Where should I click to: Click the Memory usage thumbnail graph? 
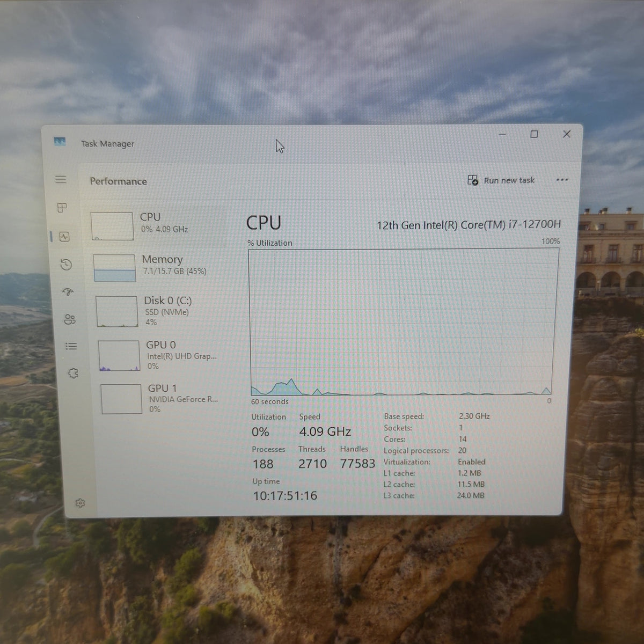point(114,268)
